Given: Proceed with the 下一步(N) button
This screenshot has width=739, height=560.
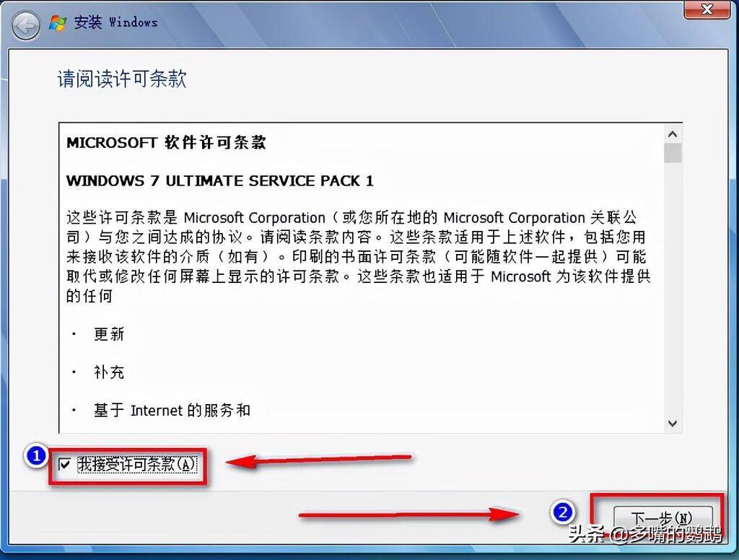Looking at the screenshot, I should (x=663, y=519).
